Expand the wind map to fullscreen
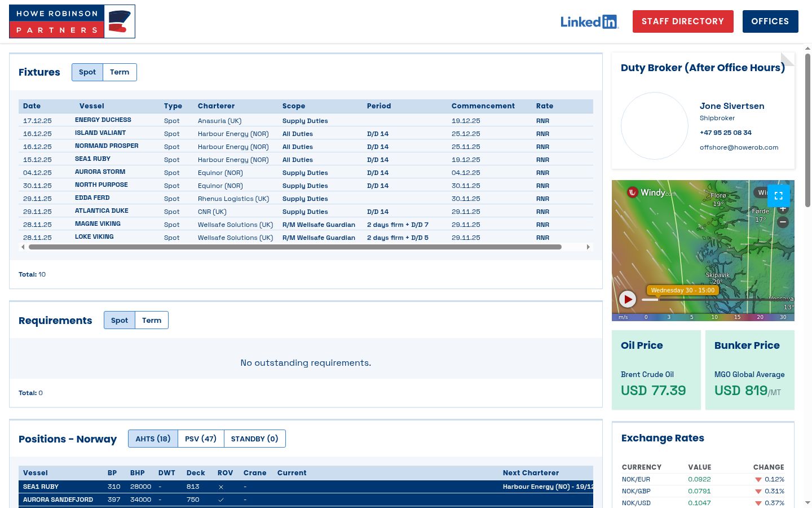The image size is (812, 508). tap(778, 196)
